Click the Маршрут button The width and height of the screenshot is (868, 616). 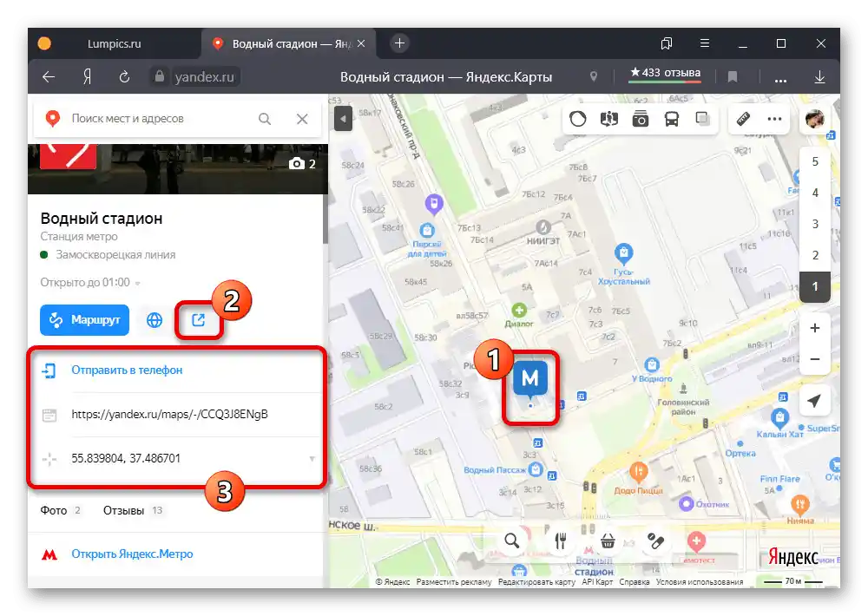[84, 319]
